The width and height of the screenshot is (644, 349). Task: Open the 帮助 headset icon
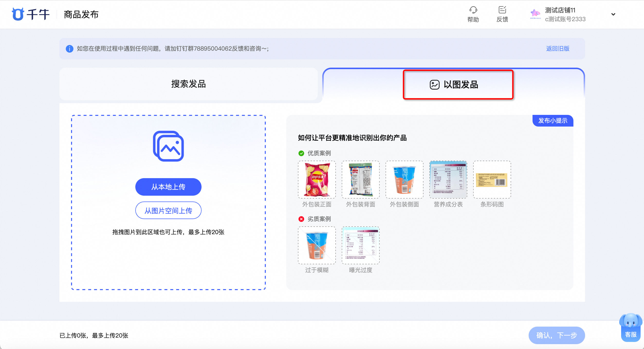[473, 10]
